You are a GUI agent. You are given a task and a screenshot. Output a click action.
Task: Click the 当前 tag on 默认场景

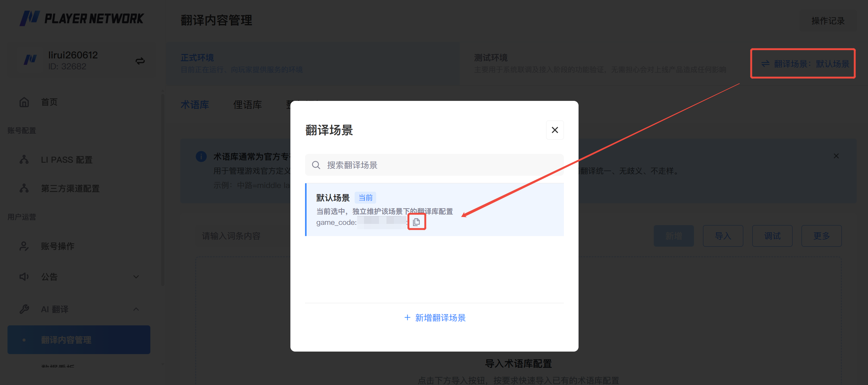pos(365,198)
